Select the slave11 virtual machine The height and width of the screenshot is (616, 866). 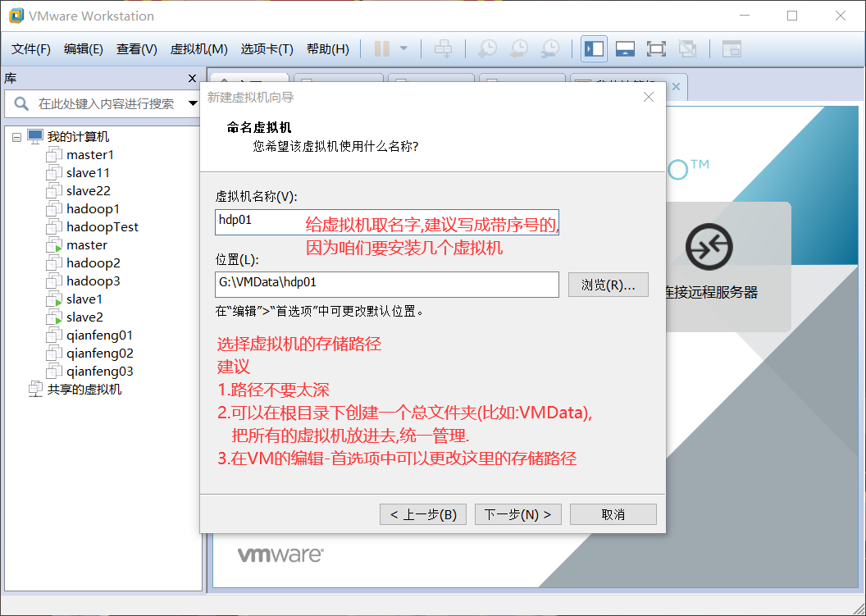click(x=89, y=173)
